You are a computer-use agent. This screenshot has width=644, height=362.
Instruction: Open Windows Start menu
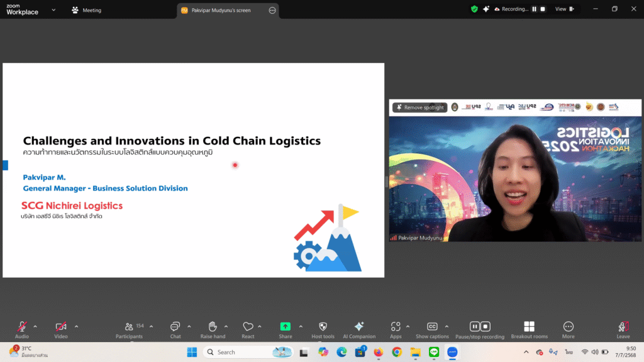click(x=192, y=352)
